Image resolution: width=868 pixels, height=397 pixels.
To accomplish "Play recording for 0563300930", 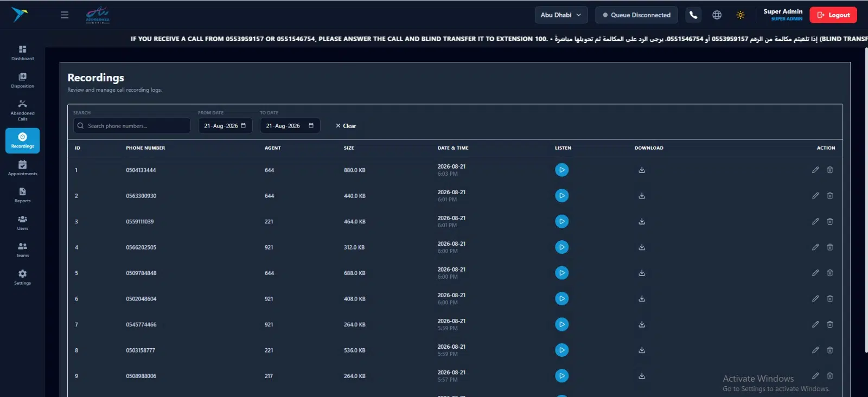I will coord(561,195).
